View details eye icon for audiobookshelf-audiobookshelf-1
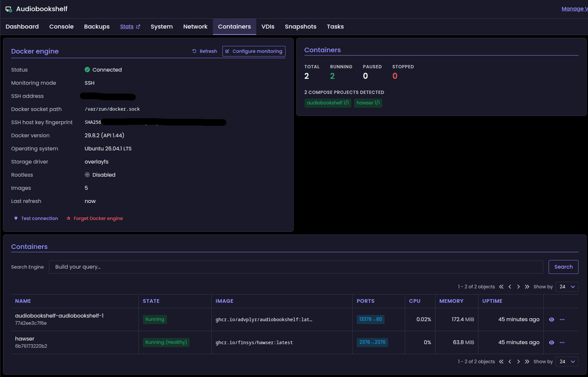Viewport: 588px width, 377px height. pos(552,320)
